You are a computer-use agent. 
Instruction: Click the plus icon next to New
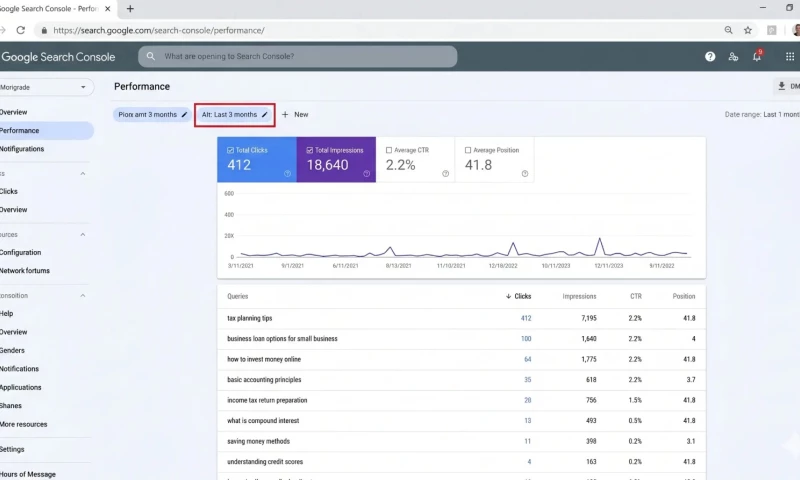(x=285, y=114)
